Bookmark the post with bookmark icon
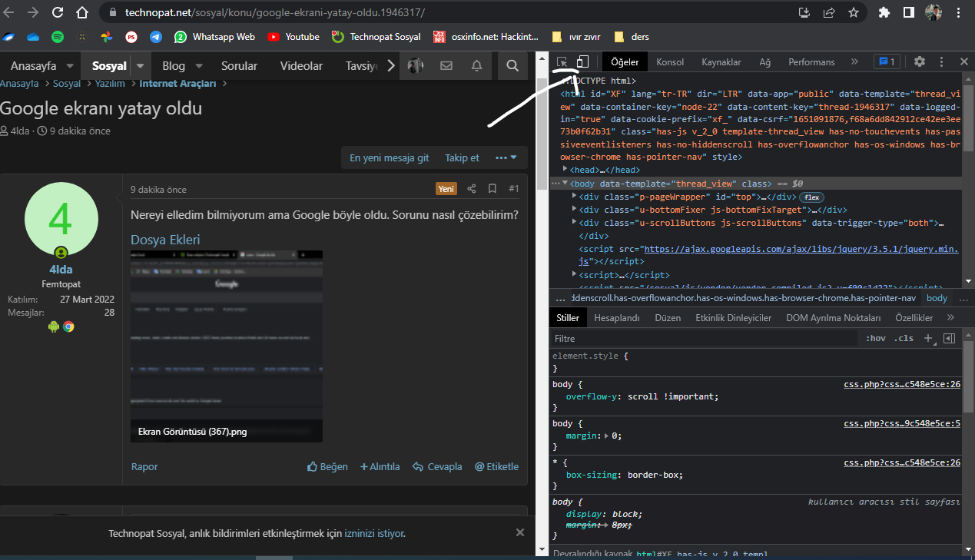 (x=492, y=189)
